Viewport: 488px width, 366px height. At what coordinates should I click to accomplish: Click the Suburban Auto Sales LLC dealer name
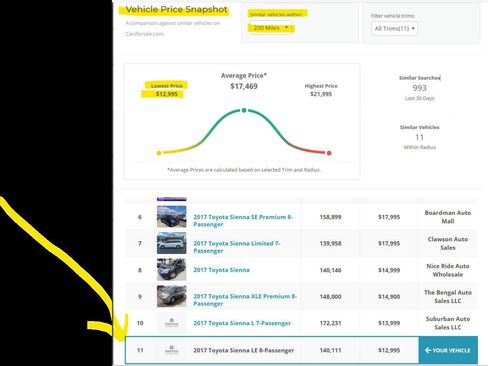point(448,323)
